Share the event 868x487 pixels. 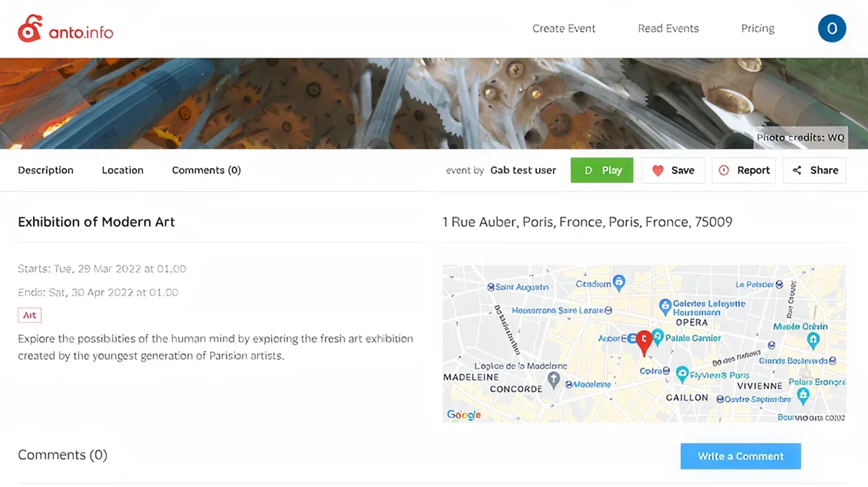[814, 171]
